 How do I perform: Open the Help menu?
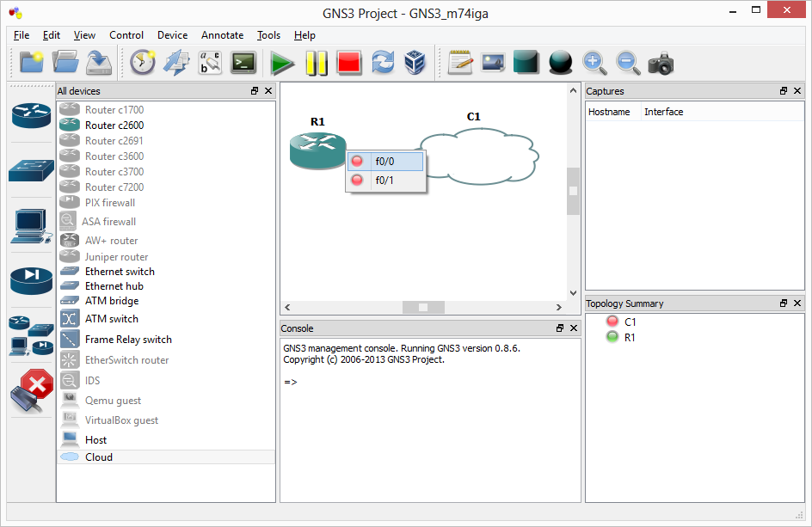pyautogui.click(x=304, y=35)
